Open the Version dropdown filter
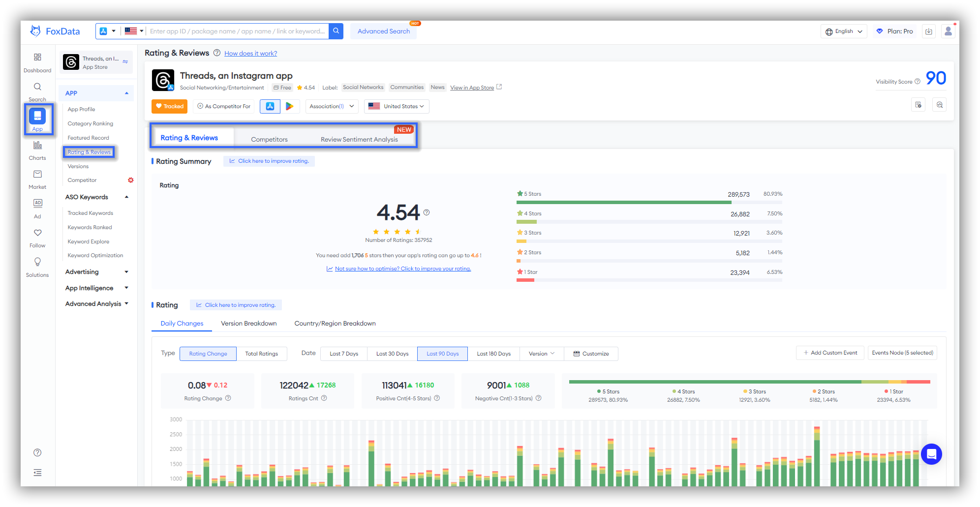Screen dimensions: 980x507 (542, 354)
